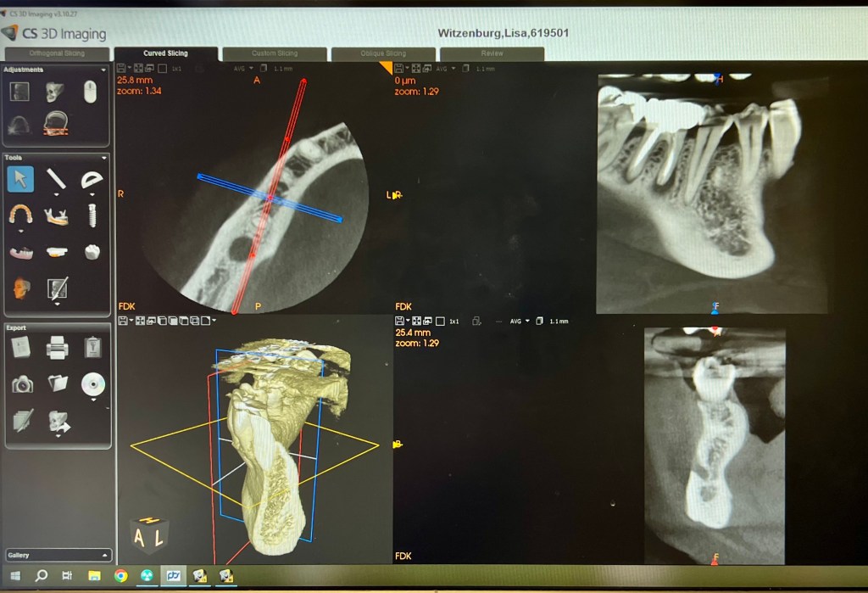868x593 pixels.
Task: Click the blue slice line handle in axial view
Action: (339, 220)
